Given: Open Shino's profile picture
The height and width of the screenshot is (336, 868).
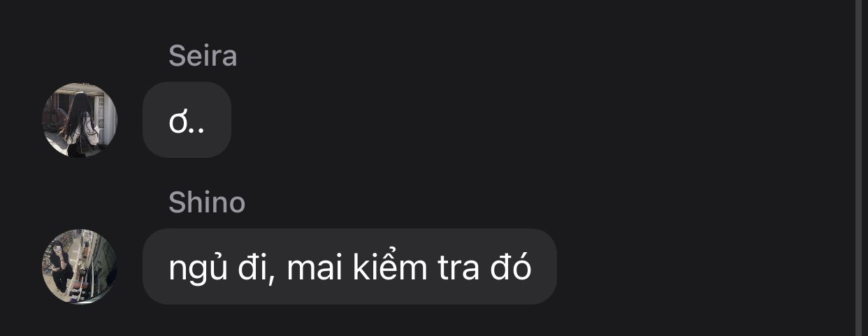Looking at the screenshot, I should pyautogui.click(x=80, y=266).
